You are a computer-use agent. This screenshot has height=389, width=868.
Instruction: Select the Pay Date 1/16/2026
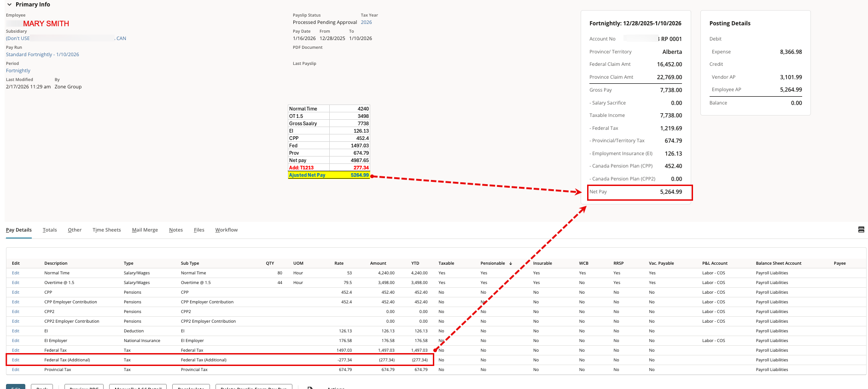(304, 38)
